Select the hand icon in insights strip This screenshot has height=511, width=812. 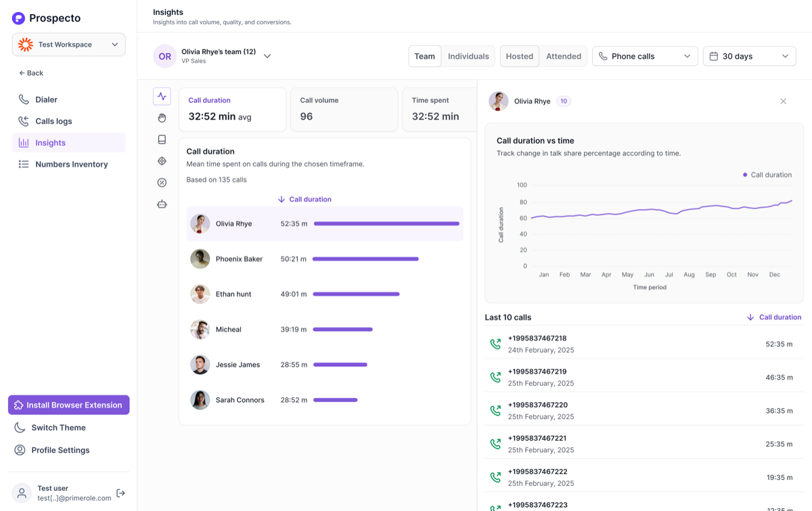(162, 118)
